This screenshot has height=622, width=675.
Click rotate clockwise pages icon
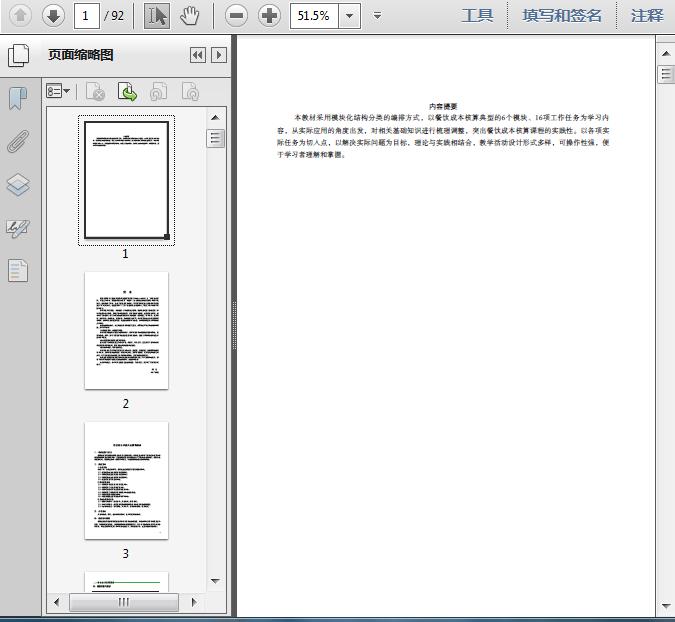pyautogui.click(x=190, y=91)
